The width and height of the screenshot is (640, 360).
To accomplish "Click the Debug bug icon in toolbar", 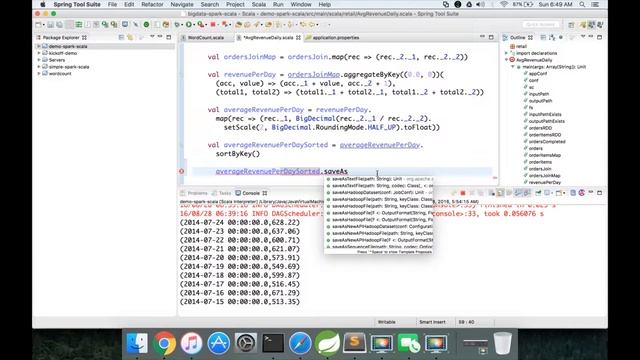I will 178,25.
